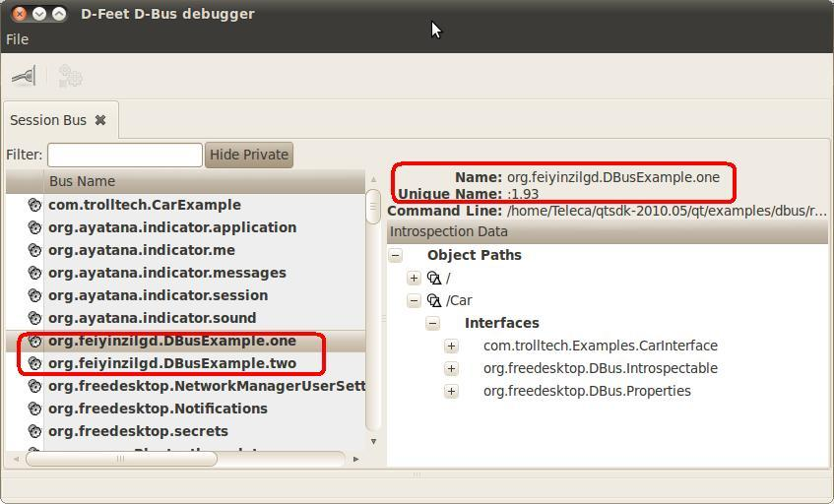This screenshot has width=834, height=504.
Task: Select org.ayatana.indicator.application row
Action: (x=185, y=227)
